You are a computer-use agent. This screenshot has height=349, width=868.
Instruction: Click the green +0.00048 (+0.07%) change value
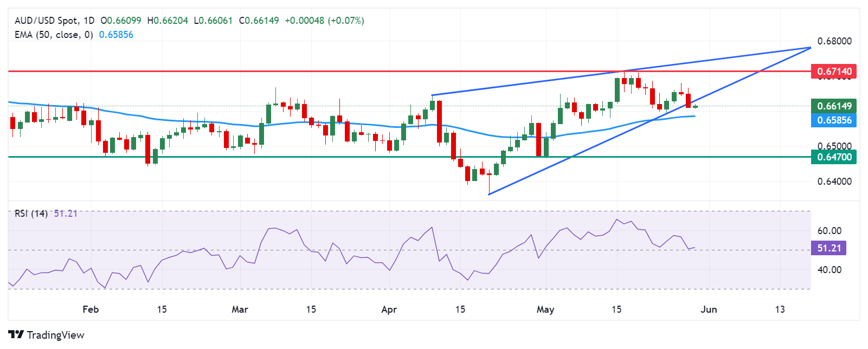(324, 21)
